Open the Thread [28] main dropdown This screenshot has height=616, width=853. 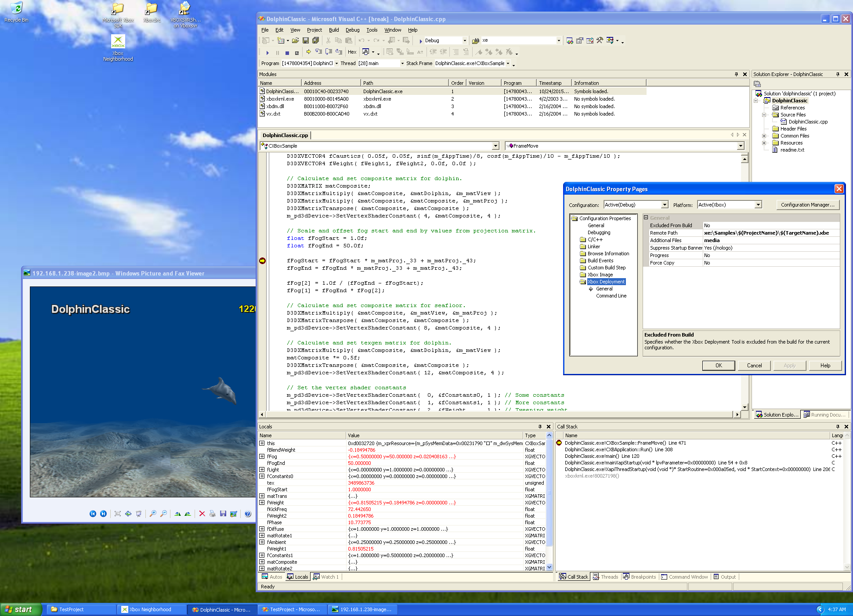coord(402,63)
